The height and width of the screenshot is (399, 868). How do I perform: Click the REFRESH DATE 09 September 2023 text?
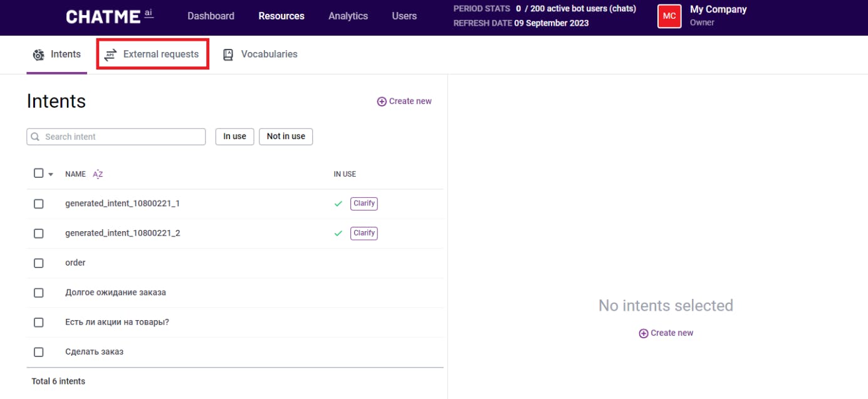[521, 24]
